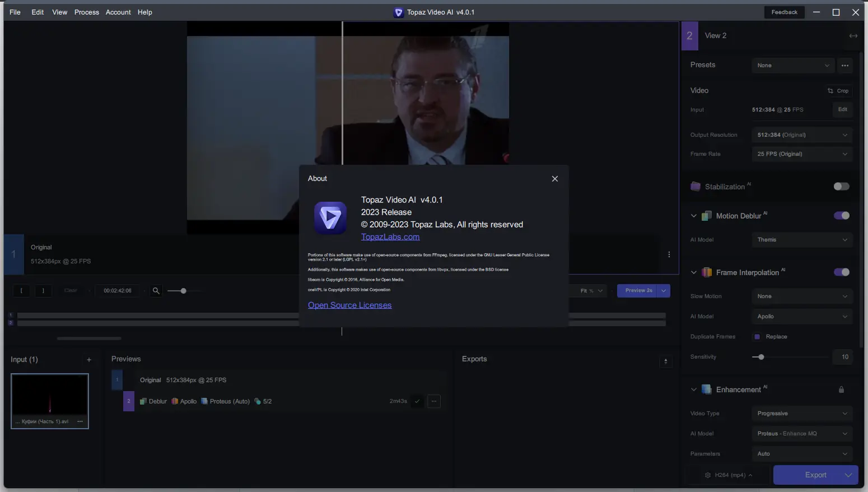
Task: Set the trim end bracket marker
Action: coord(43,291)
